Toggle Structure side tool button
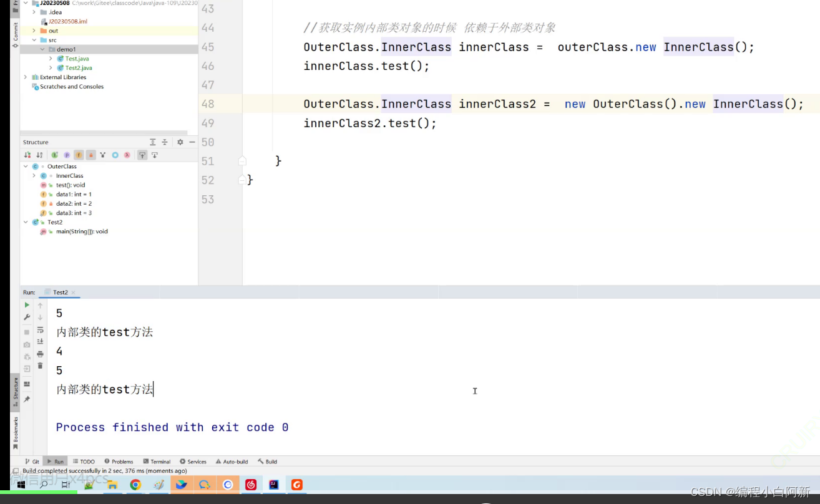This screenshot has width=820, height=504. [x=15, y=394]
